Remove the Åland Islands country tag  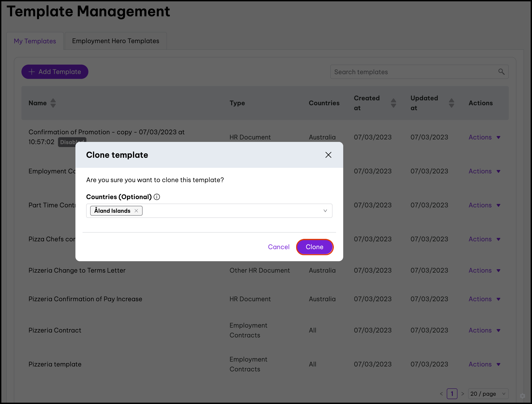pyautogui.click(x=136, y=211)
